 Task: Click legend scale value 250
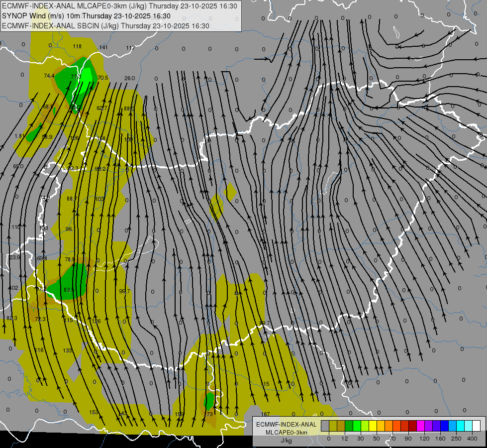tap(456, 439)
